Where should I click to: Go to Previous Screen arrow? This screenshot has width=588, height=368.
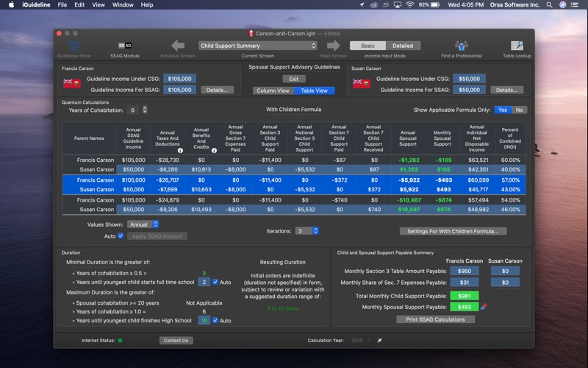click(178, 46)
